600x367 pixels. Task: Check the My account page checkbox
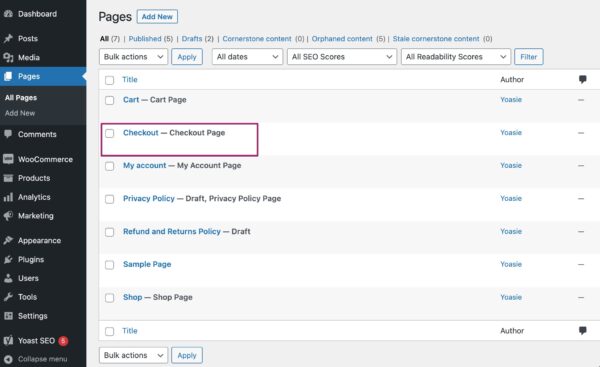pyautogui.click(x=109, y=166)
